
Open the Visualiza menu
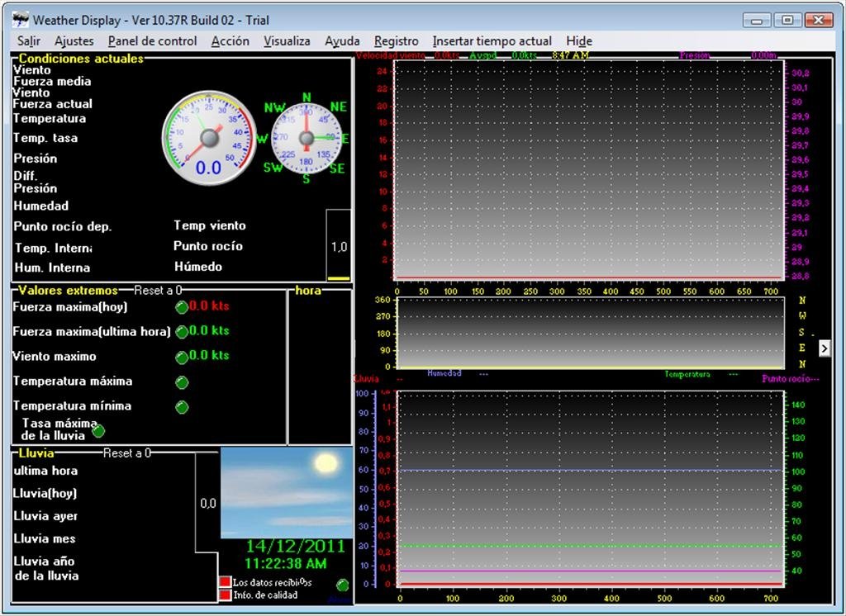click(287, 41)
